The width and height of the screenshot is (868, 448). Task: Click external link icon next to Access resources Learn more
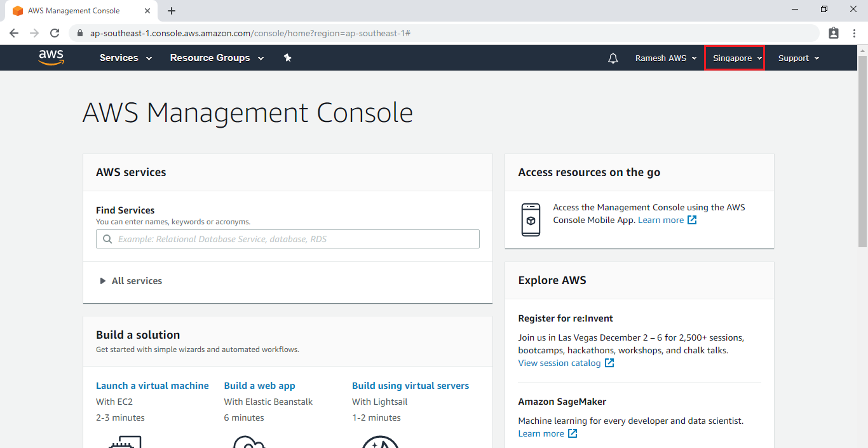(x=692, y=221)
